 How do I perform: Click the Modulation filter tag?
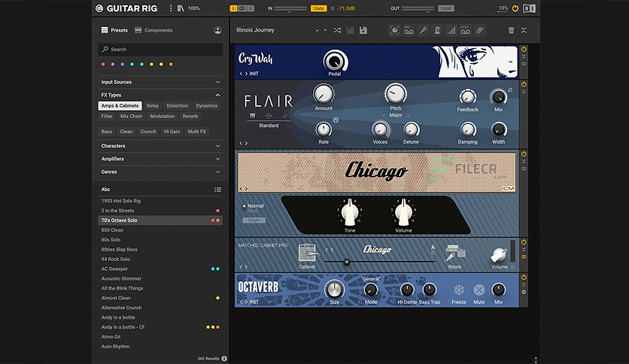(x=163, y=117)
